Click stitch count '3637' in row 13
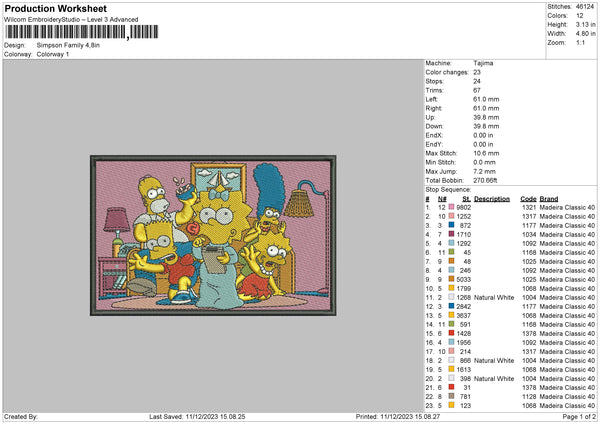This screenshot has width=600, height=424. point(463,315)
